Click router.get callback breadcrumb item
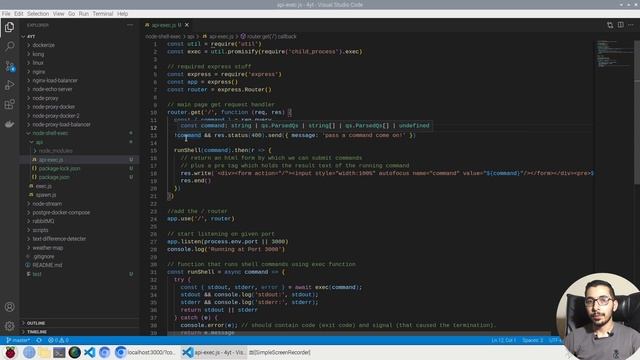 point(269,36)
